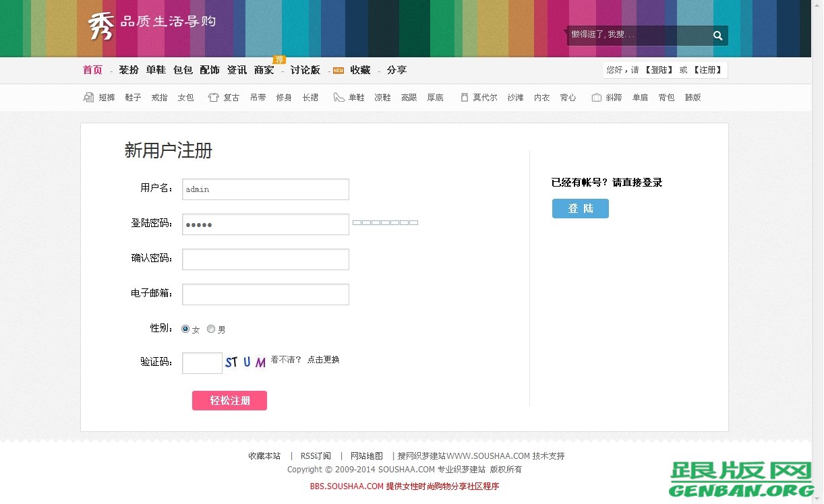Click the handbag icon next to 斜跨
This screenshot has height=504, width=824.
(x=595, y=97)
